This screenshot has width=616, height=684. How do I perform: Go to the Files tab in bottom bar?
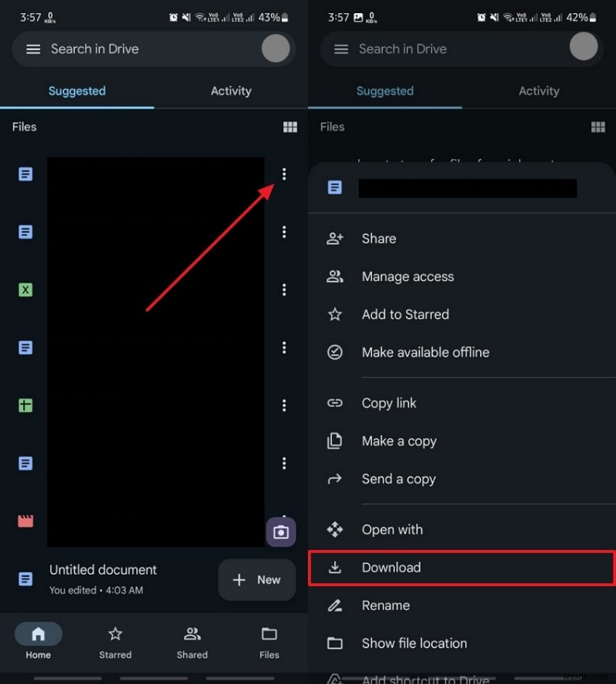pos(269,642)
